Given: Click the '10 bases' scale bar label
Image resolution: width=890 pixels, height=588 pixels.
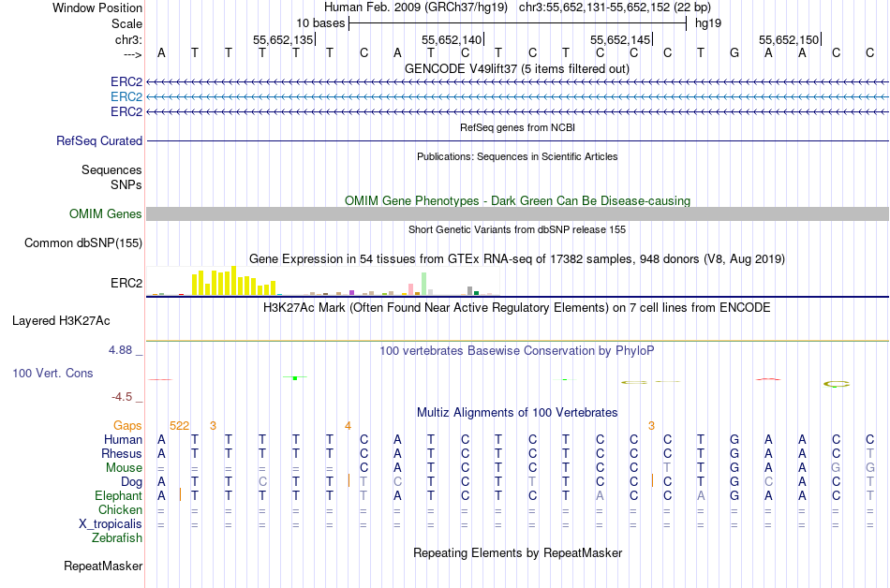Looking at the screenshot, I should point(320,23).
